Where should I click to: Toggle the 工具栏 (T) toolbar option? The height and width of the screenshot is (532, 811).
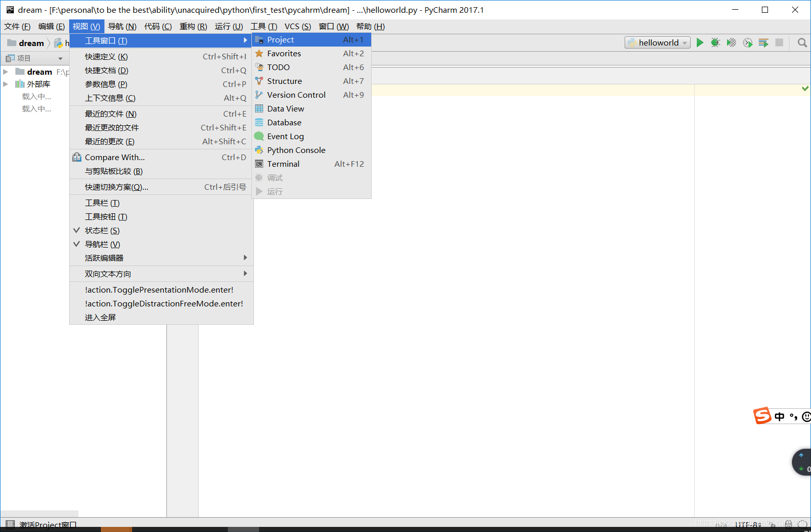tap(161, 203)
